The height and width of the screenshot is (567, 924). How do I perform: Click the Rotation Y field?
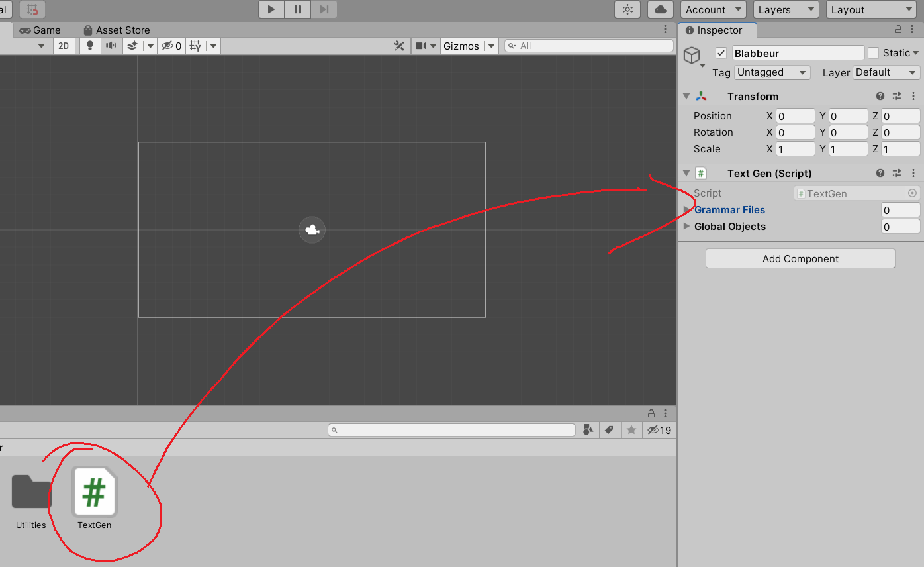(x=848, y=132)
